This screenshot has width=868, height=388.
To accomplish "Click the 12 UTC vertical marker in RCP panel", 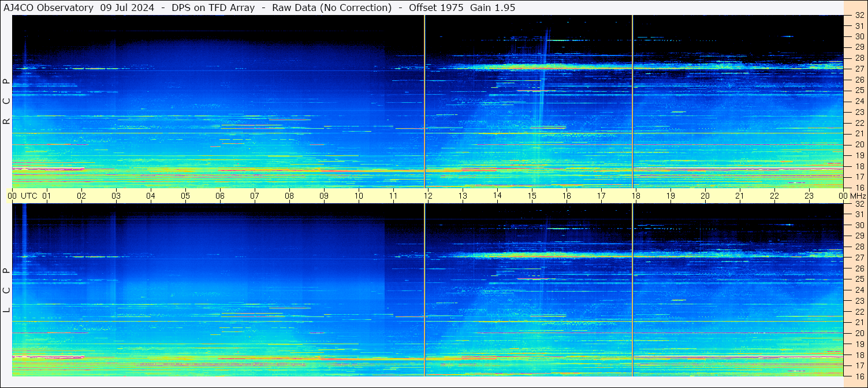I will (425, 102).
